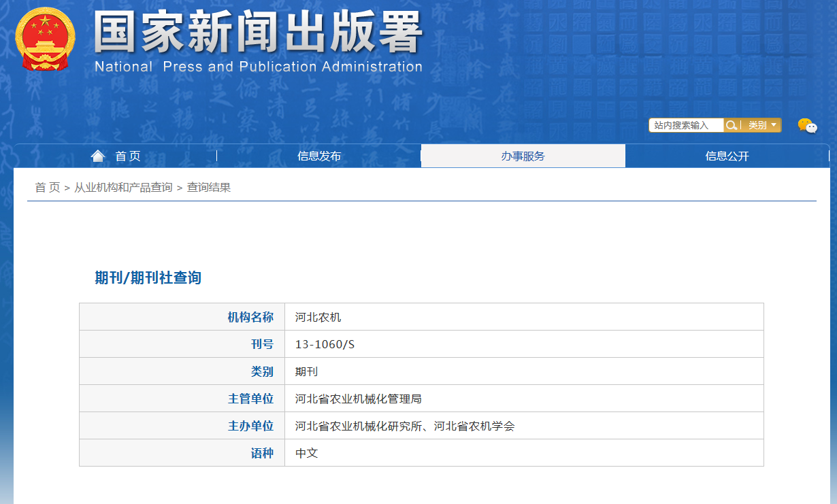Switch to the 信息公开 tab
The width and height of the screenshot is (837, 504).
point(727,155)
